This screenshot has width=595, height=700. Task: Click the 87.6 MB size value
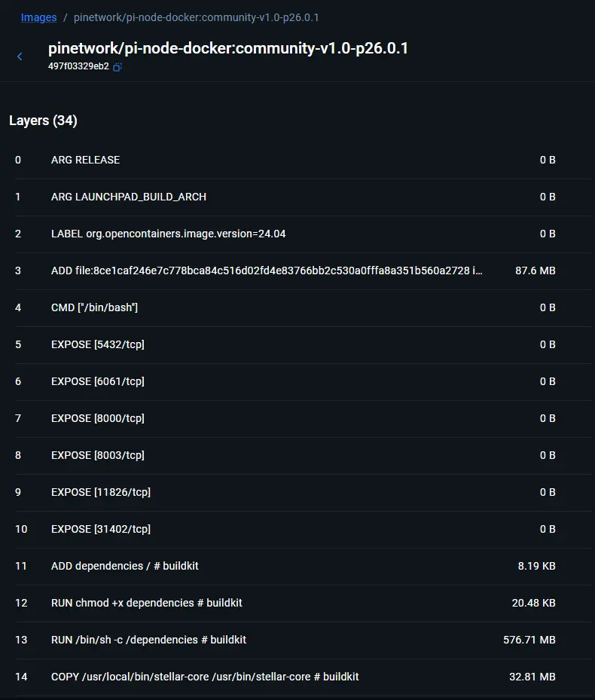tap(535, 271)
